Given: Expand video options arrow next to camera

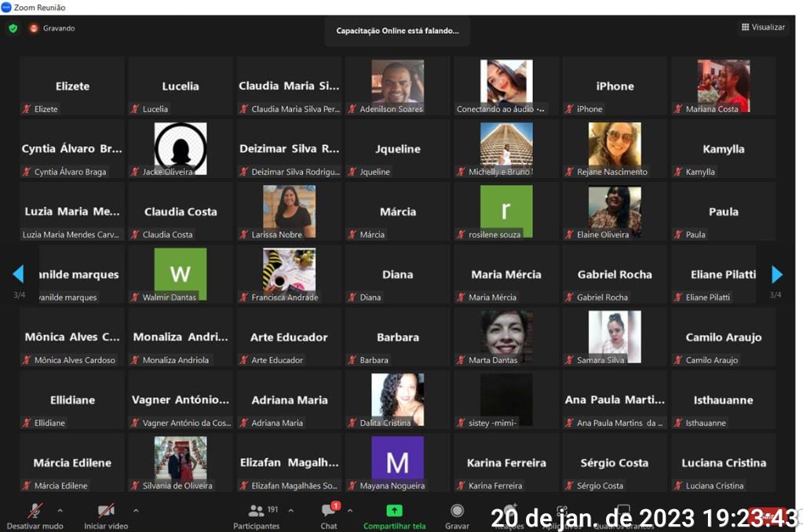Looking at the screenshot, I should pos(136,510).
